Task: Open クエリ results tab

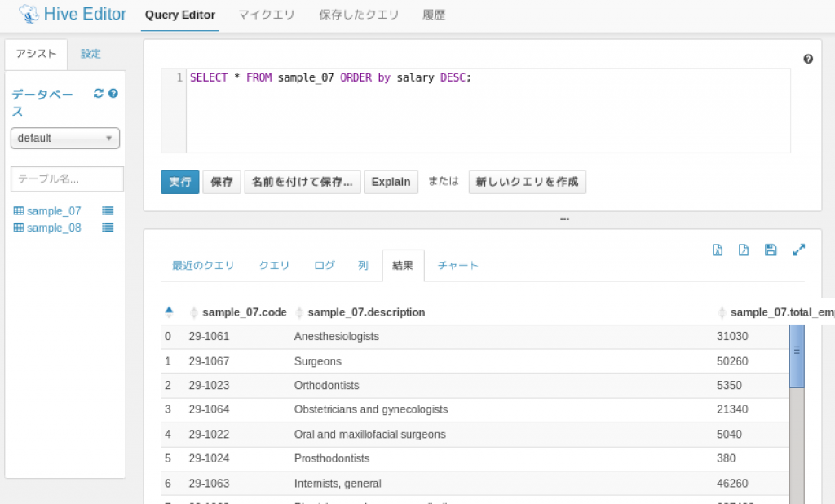Action: (274, 265)
